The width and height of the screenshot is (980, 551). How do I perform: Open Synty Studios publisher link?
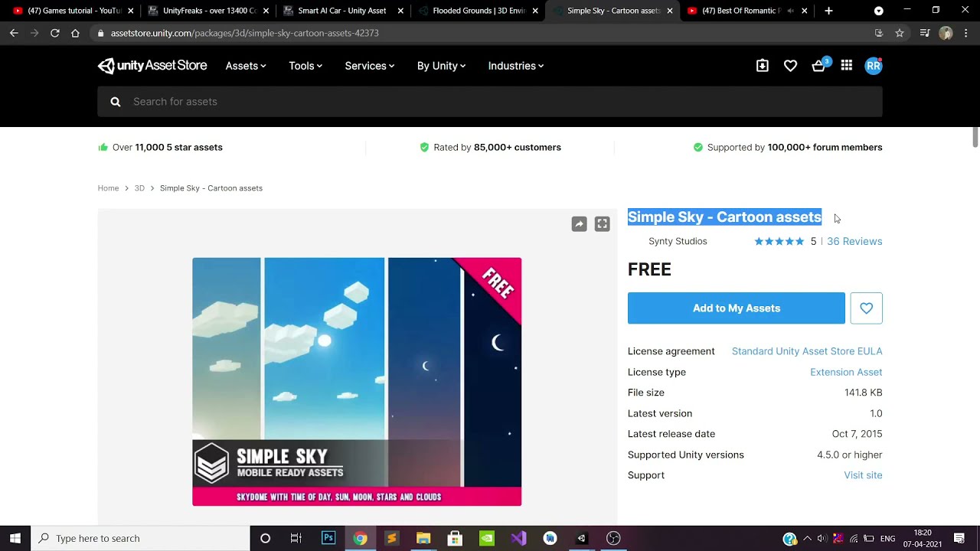(678, 241)
